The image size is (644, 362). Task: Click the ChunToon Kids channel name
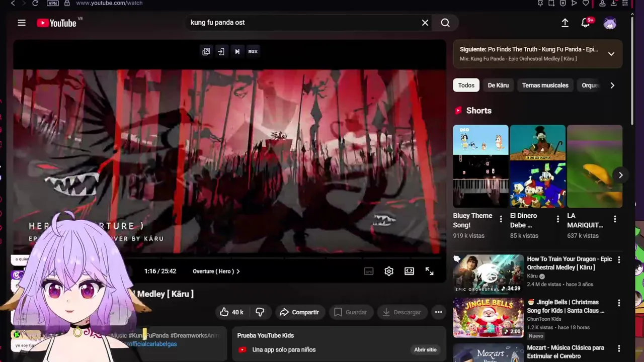pos(544,319)
